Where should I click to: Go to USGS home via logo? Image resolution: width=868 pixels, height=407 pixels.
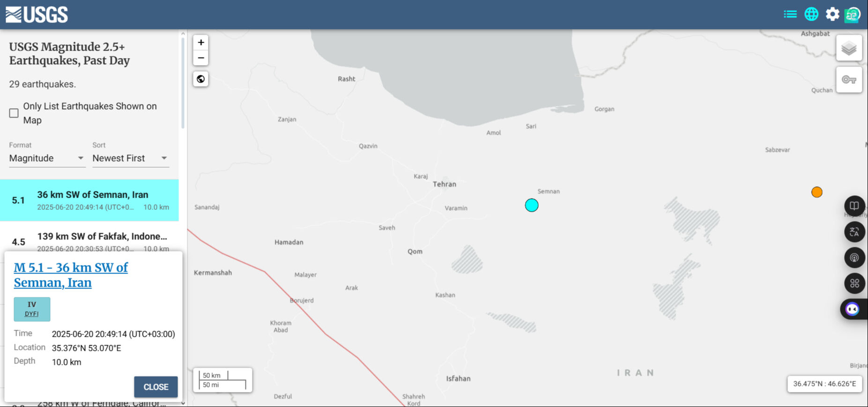pos(37,15)
